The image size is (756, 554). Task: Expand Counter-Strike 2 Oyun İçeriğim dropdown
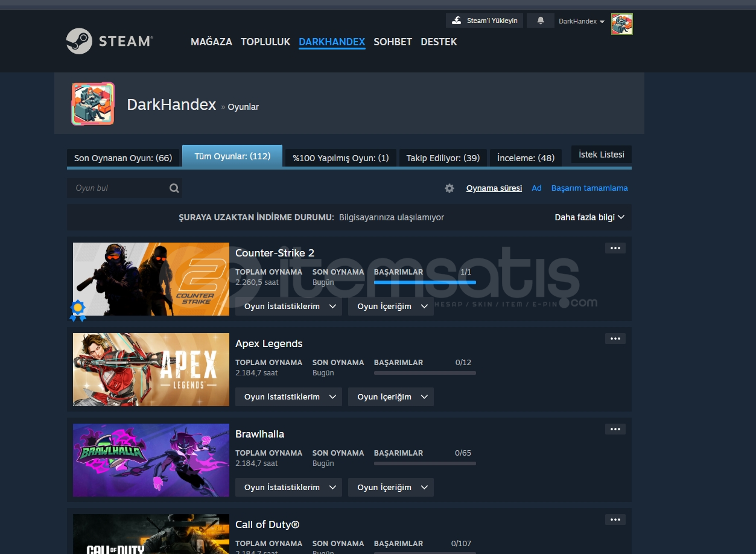click(391, 306)
